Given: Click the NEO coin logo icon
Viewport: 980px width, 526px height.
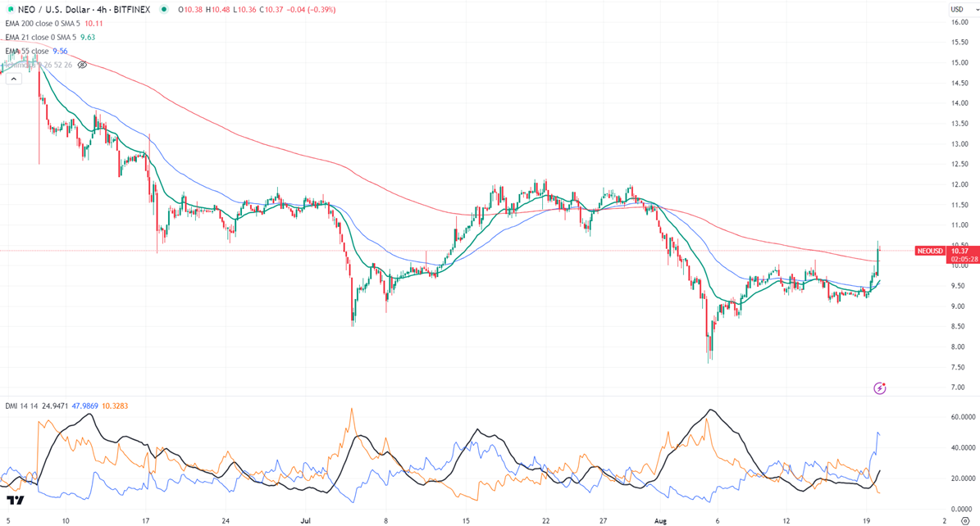Looking at the screenshot, I should (10, 9).
